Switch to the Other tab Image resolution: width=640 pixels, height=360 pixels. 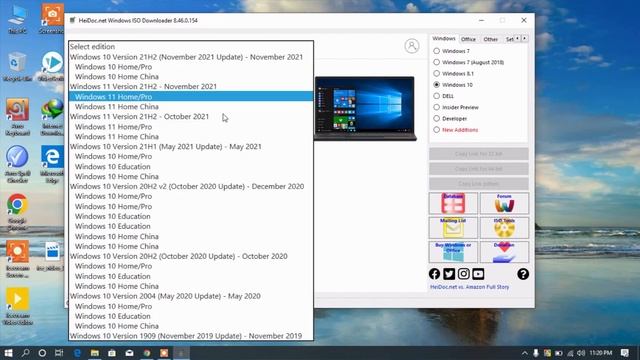(490, 39)
